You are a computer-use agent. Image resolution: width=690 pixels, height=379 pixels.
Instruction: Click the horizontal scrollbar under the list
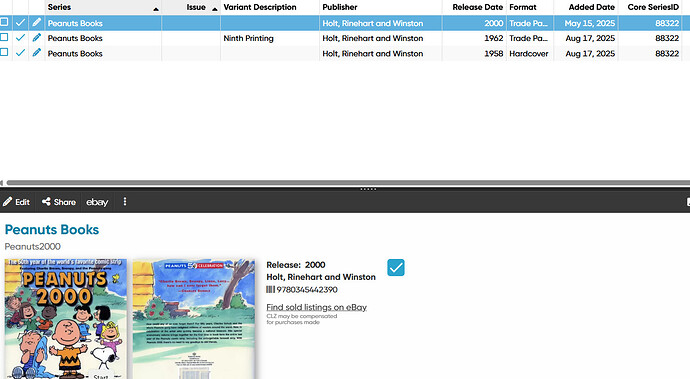pyautogui.click(x=348, y=183)
